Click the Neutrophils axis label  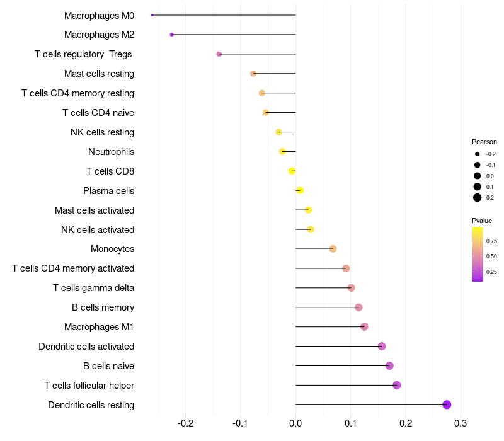click(112, 152)
